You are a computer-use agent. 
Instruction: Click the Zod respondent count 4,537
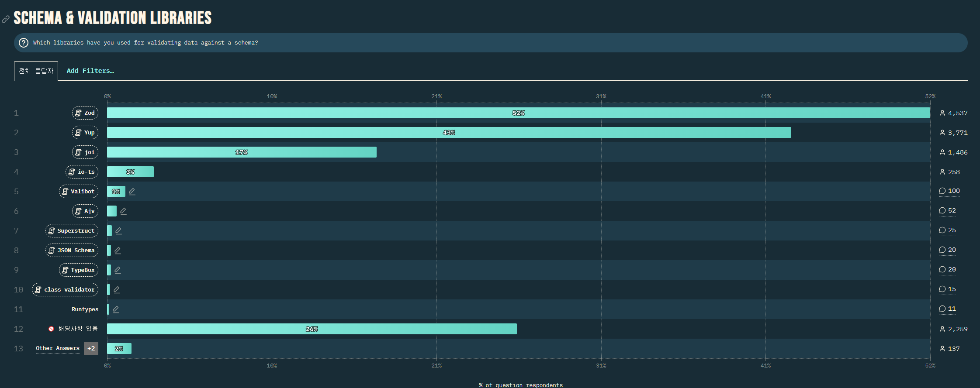(954, 113)
